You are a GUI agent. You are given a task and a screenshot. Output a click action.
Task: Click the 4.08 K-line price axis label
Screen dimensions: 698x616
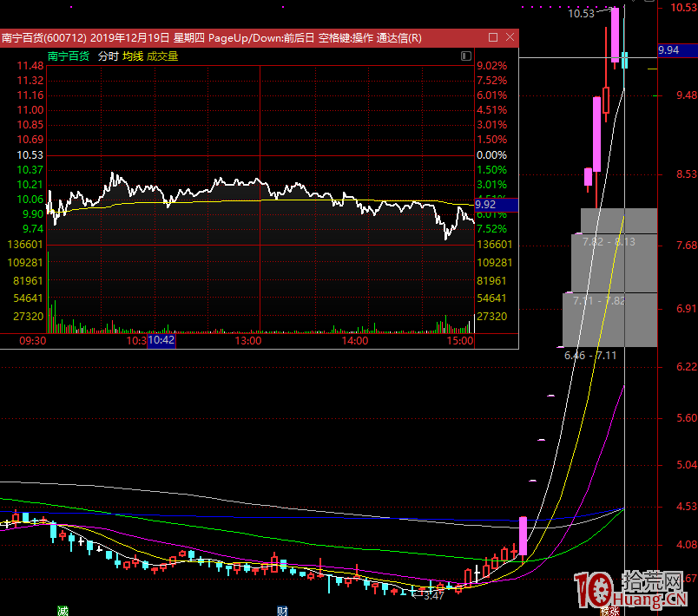[687, 544]
